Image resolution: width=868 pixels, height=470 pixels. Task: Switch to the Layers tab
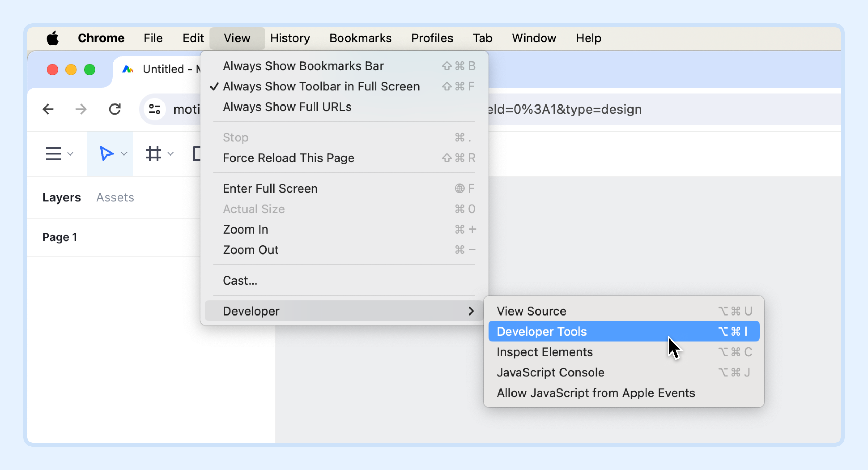click(x=61, y=197)
